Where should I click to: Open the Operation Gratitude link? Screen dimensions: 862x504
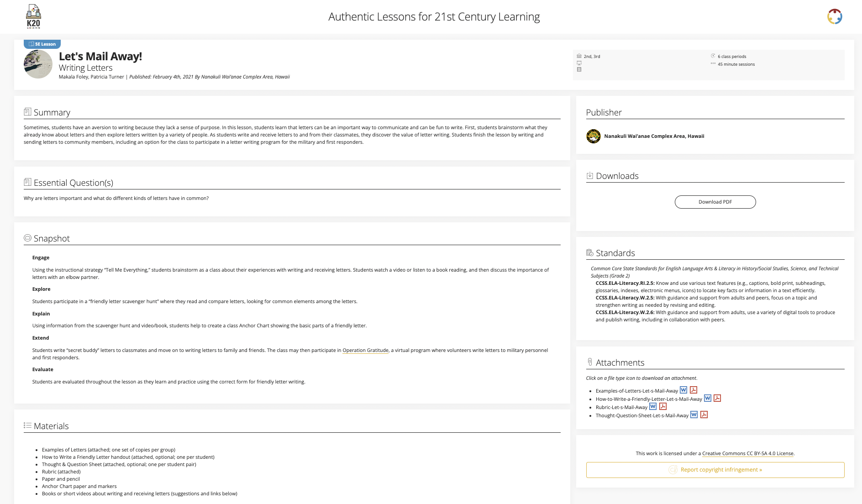(x=366, y=350)
